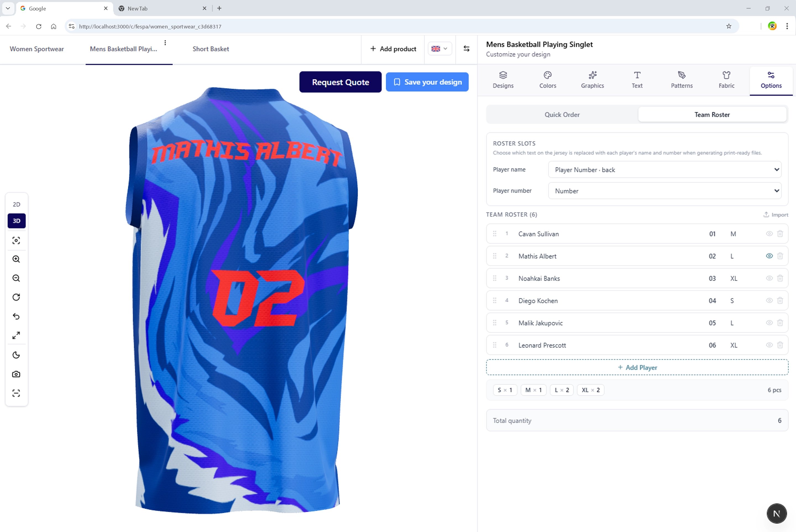Undo the last change
This screenshot has width=796, height=532.
point(16,317)
